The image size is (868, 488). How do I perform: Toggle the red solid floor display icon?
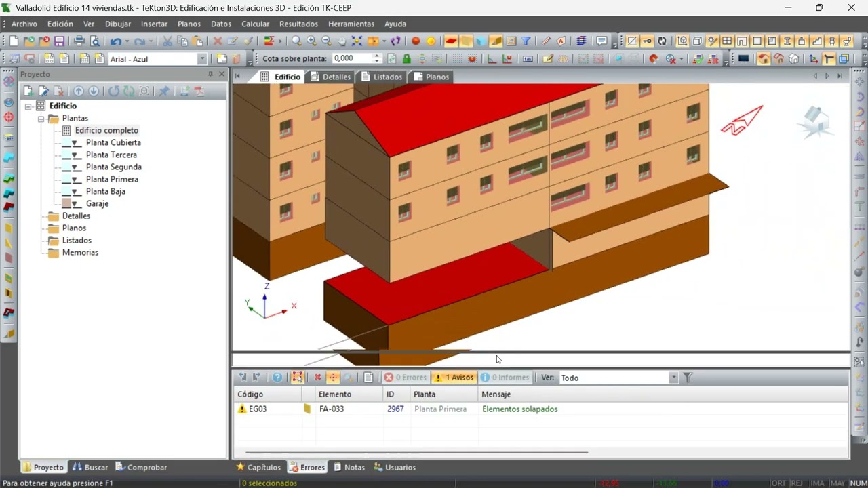point(451,41)
